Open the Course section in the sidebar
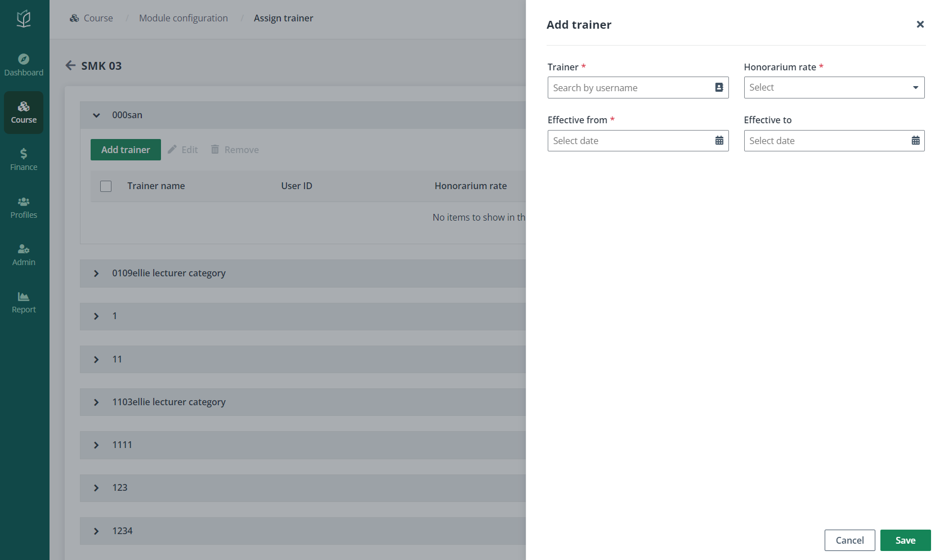This screenshot has height=560, width=944. pos(24,113)
